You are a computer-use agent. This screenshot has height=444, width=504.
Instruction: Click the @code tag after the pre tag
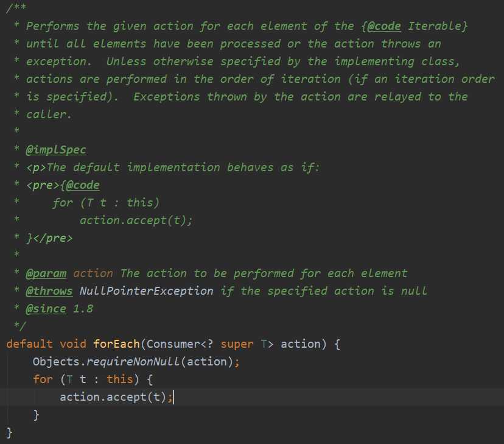pyautogui.click(x=80, y=185)
